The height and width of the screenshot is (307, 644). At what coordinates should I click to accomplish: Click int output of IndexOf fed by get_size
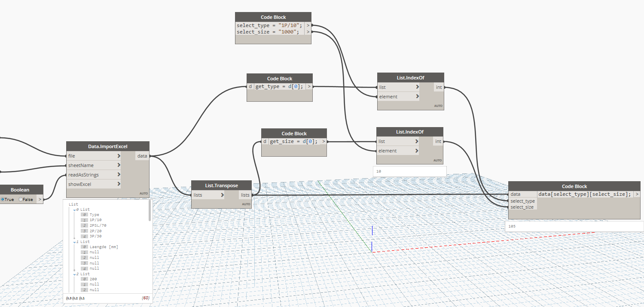click(x=438, y=141)
